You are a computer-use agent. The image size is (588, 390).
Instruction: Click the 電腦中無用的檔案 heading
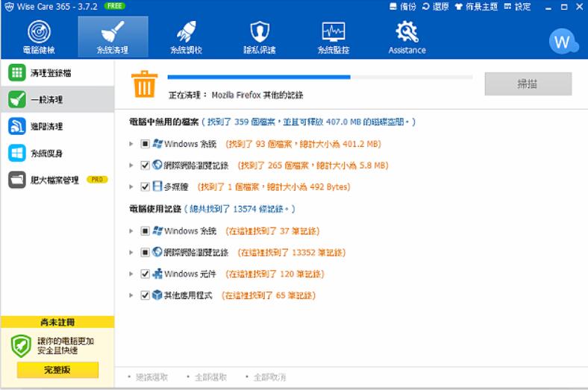pyautogui.click(x=164, y=122)
